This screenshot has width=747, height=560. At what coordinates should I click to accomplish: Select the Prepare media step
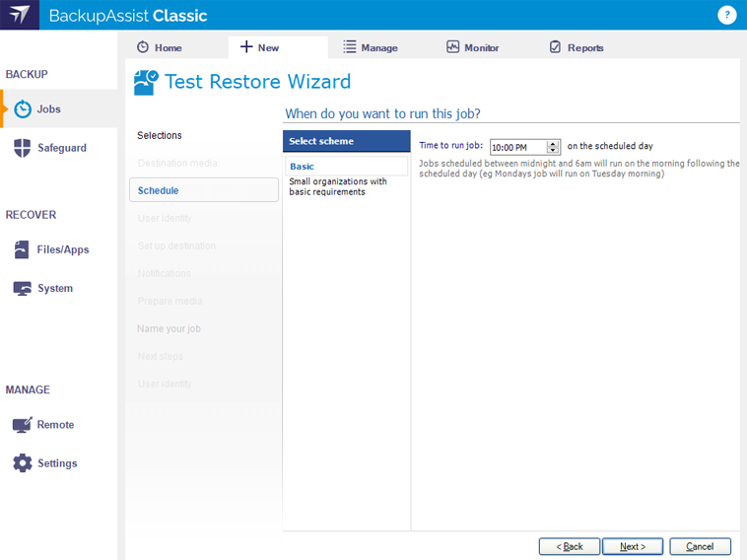[x=170, y=302]
